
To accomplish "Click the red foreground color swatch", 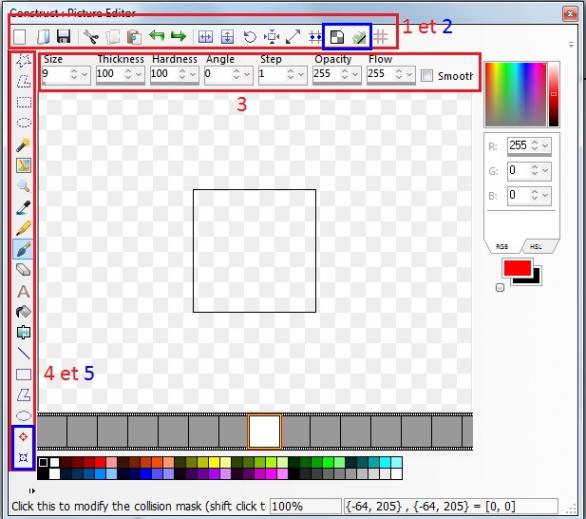I will pyautogui.click(x=517, y=268).
